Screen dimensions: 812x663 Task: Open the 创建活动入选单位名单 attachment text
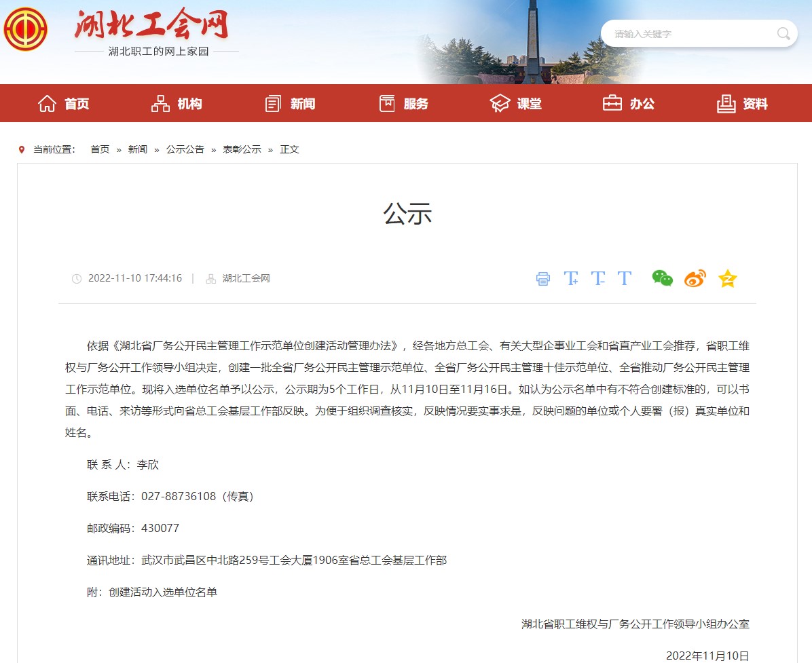coord(163,592)
